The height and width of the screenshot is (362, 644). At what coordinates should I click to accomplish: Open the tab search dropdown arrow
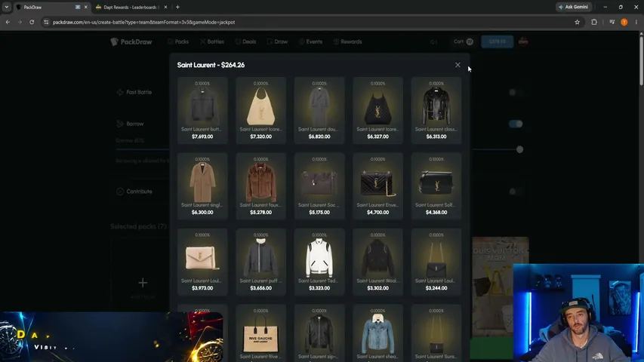7,7
